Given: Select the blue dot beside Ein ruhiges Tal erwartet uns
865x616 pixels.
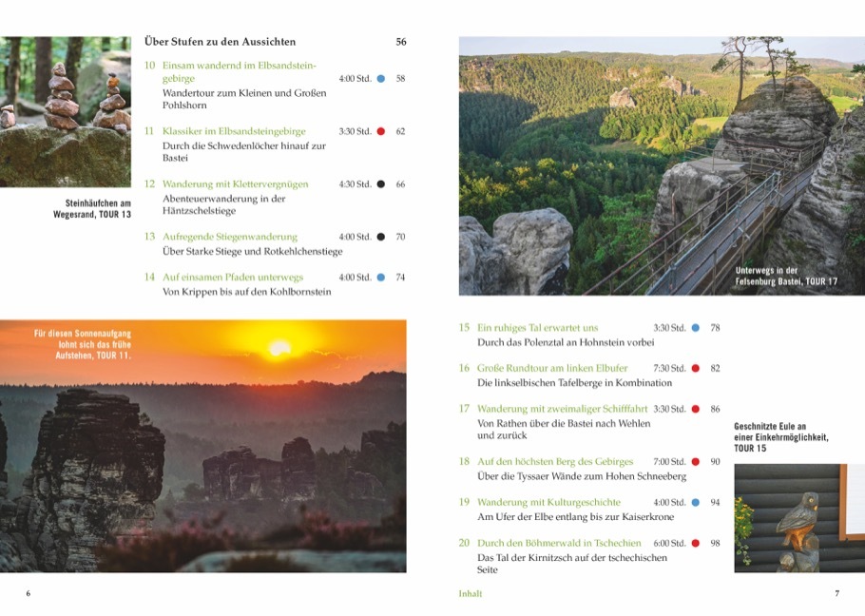Looking at the screenshot, I should [696, 328].
